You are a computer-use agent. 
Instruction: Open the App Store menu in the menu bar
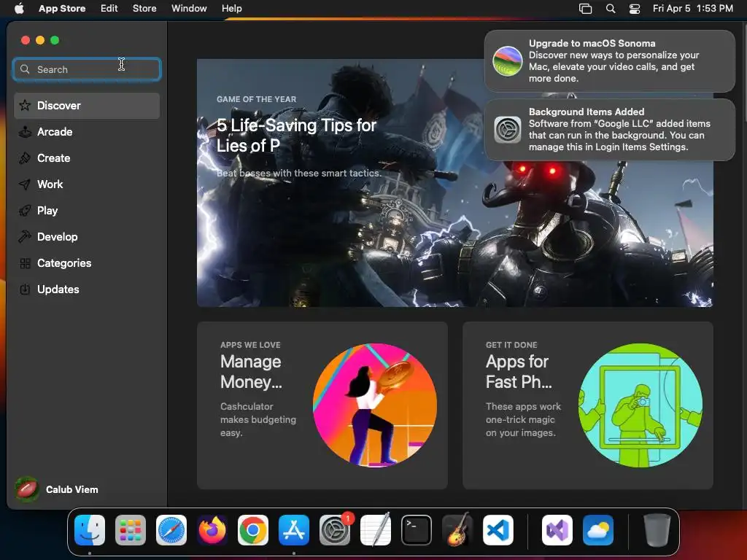point(62,8)
